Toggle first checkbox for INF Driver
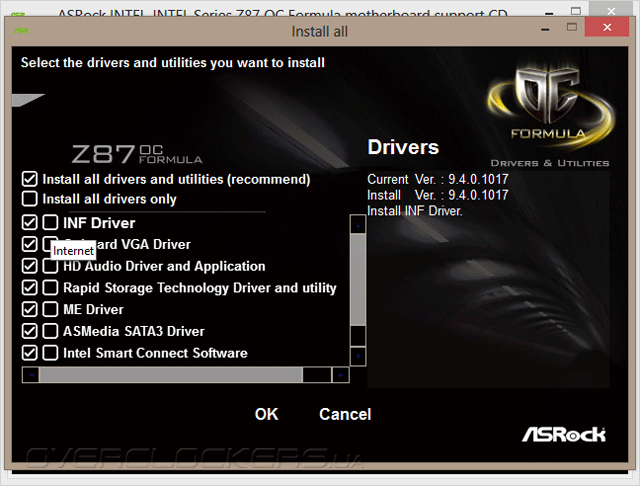 tap(29, 222)
